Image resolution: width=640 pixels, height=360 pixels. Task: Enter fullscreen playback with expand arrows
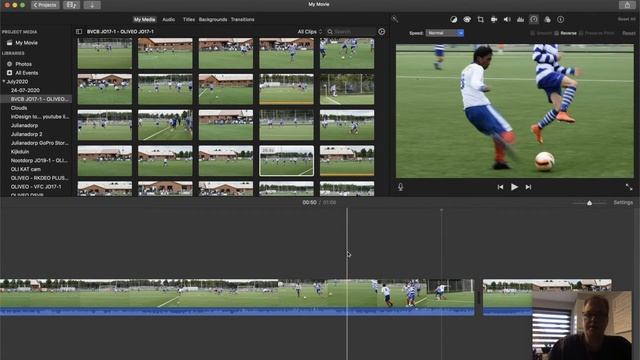[x=629, y=187]
